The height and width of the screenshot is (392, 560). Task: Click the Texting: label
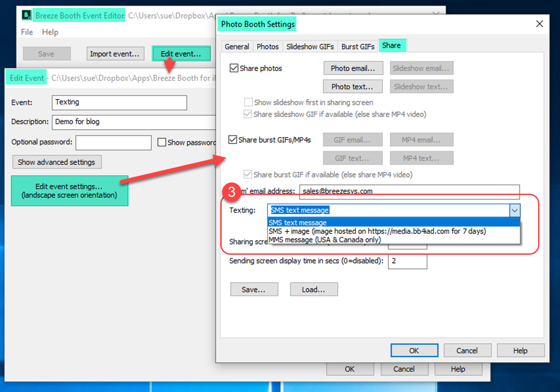[243, 210]
